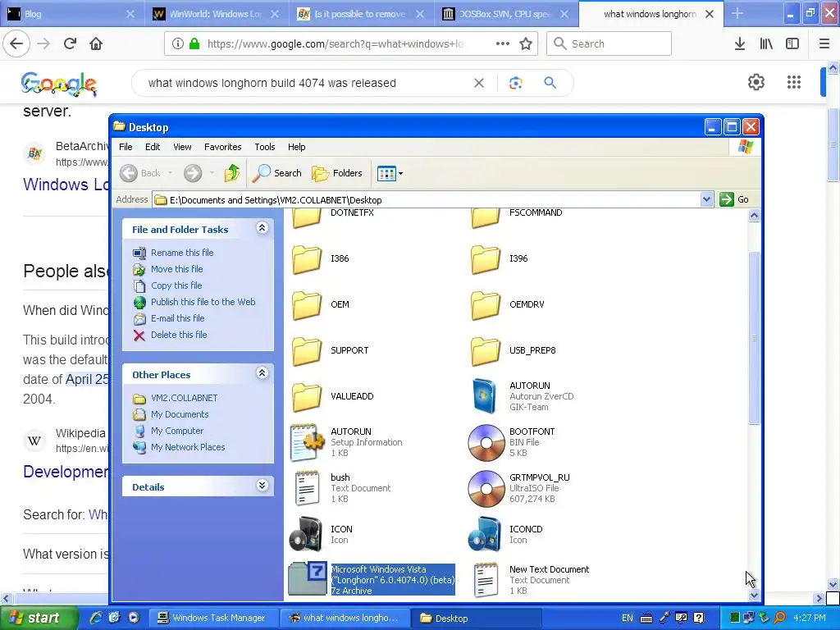Select the GRTMPVOL_RU UltraISO file icon
Image resolution: width=840 pixels, height=630 pixels.
pyautogui.click(x=486, y=489)
